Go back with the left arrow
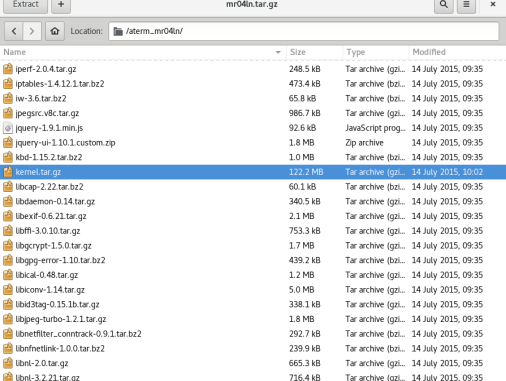Screen dimensions: 506x381 pos(14,31)
